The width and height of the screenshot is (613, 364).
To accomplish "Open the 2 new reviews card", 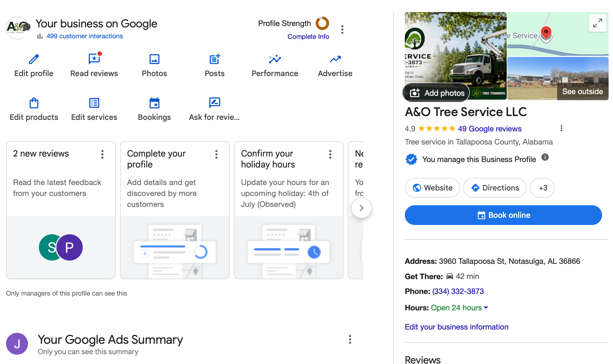I will [x=61, y=210].
